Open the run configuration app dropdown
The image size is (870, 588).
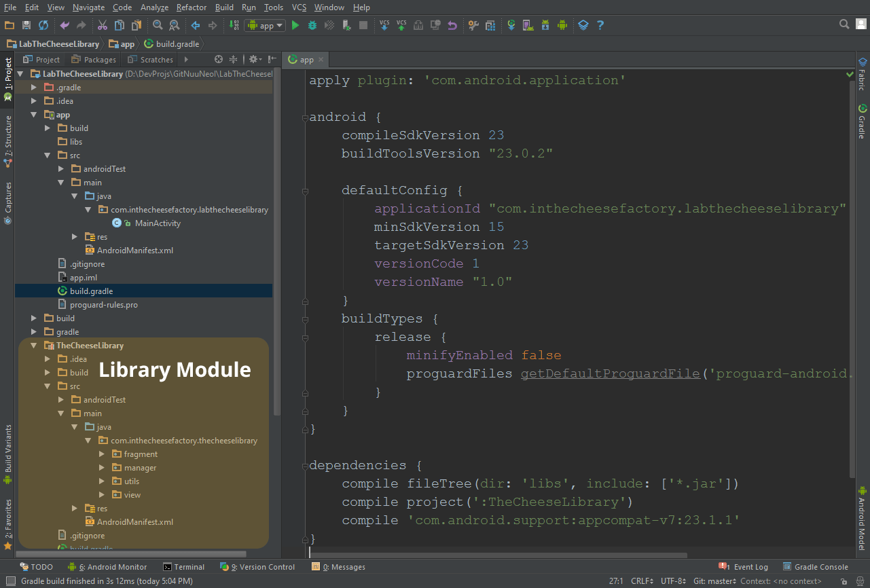(265, 25)
